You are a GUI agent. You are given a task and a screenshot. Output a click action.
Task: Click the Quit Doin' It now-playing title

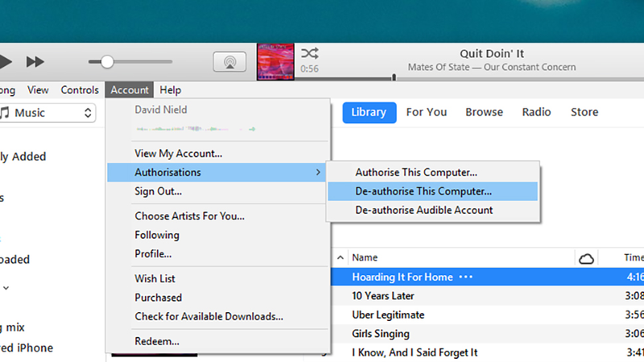coord(492,54)
